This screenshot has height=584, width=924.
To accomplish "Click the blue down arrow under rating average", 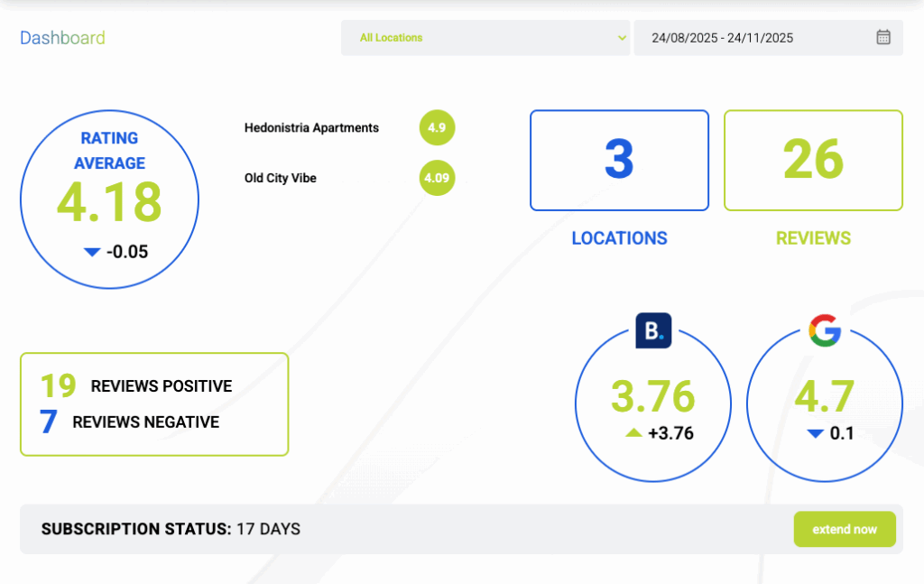I will click(x=91, y=252).
